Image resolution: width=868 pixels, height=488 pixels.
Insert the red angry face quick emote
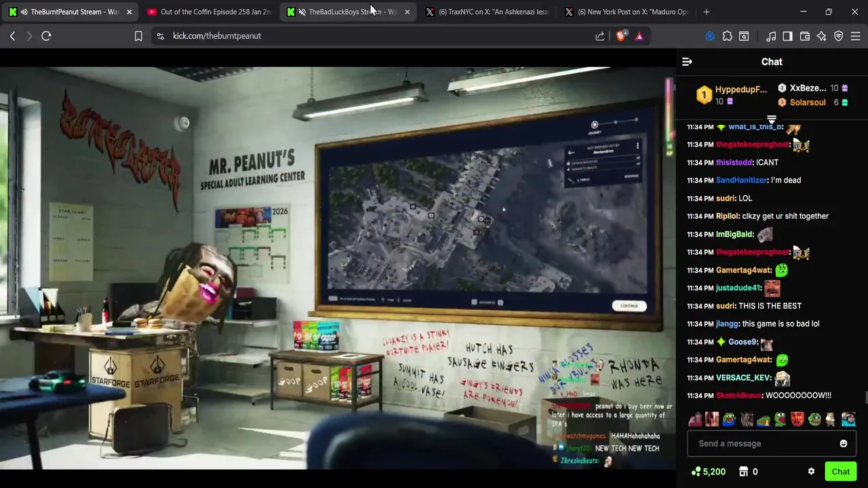tap(797, 420)
